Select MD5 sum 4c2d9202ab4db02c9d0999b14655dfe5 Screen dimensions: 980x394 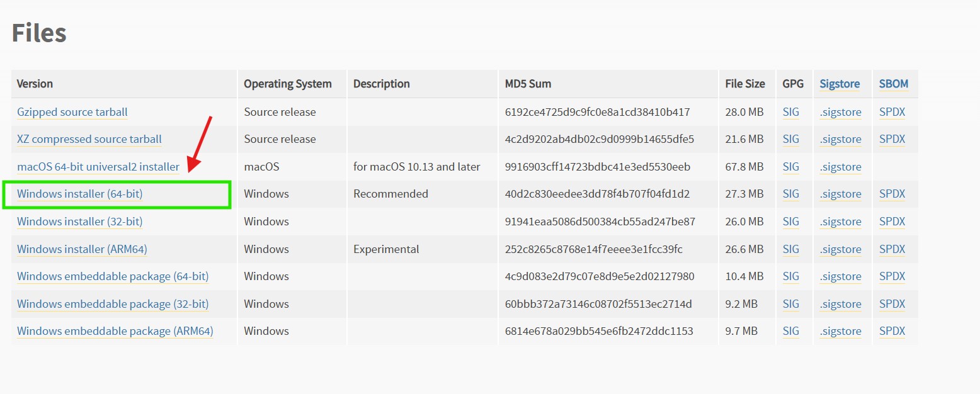point(600,139)
